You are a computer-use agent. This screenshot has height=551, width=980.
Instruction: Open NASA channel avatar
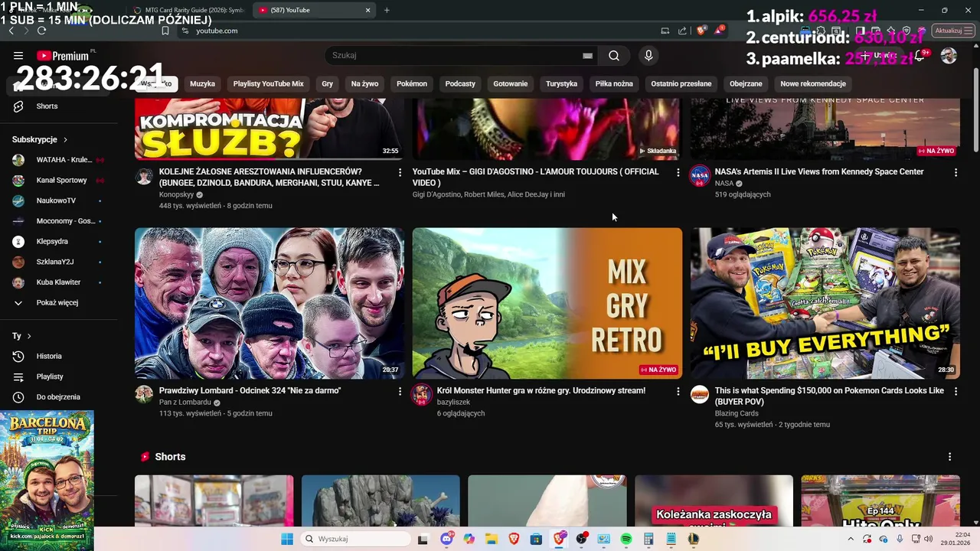point(700,175)
